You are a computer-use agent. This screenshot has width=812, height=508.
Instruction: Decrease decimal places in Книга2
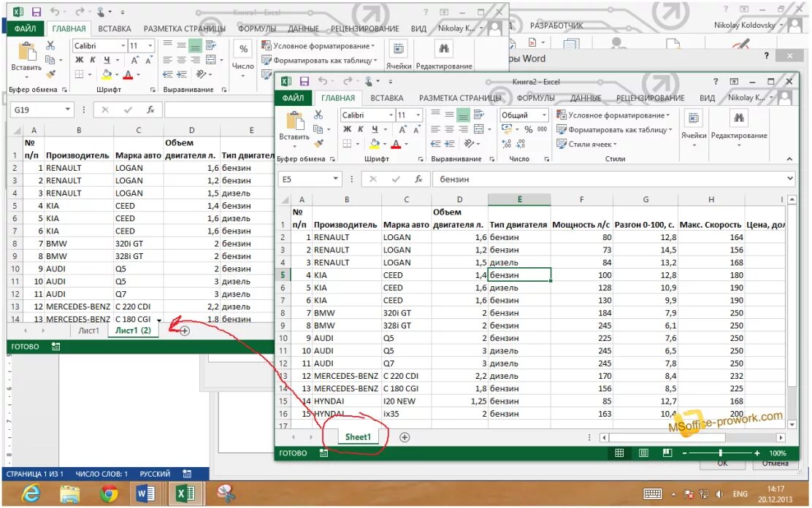[x=521, y=144]
